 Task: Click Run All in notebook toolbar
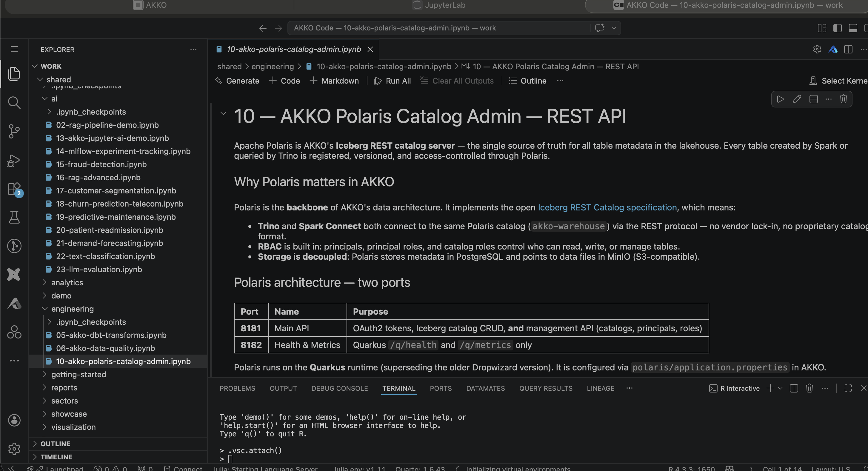click(393, 81)
